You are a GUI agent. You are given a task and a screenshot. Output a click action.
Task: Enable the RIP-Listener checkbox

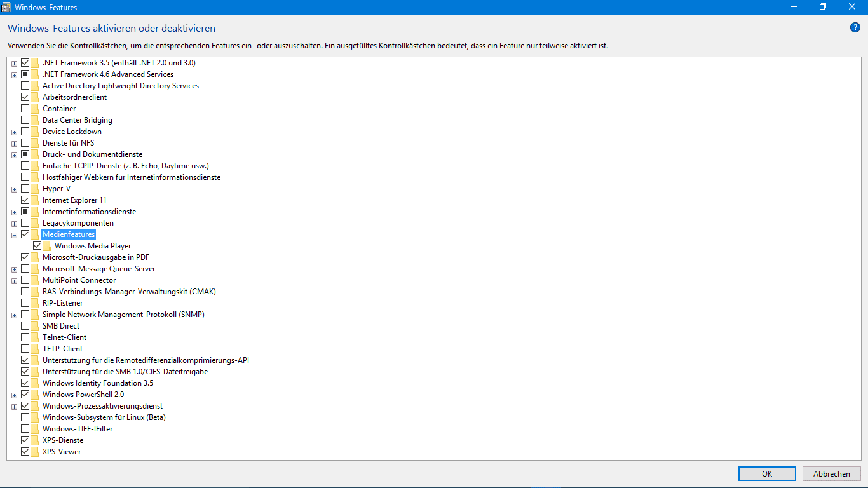pos(25,303)
